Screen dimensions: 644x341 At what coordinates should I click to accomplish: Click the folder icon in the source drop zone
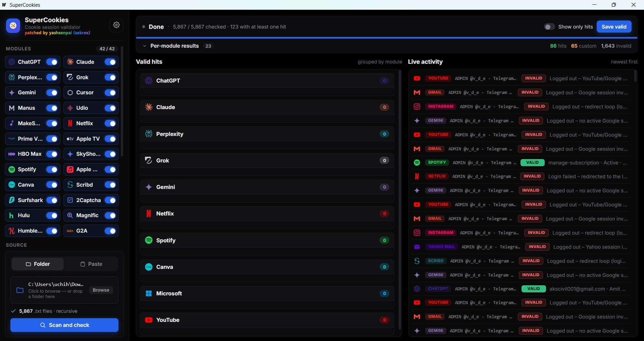tap(20, 290)
